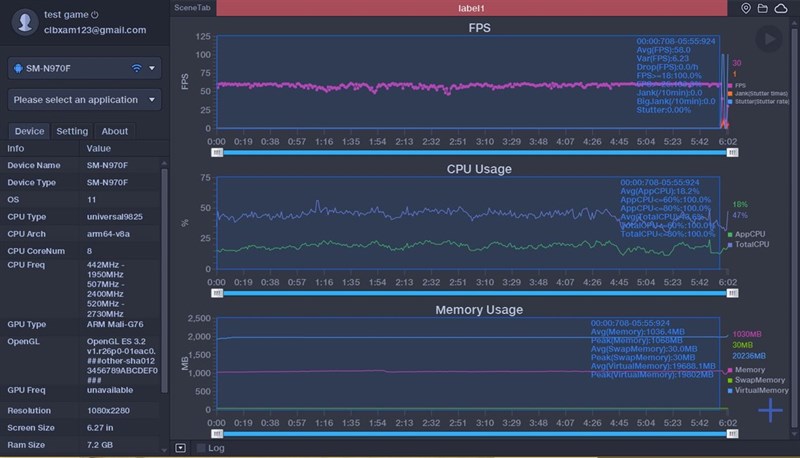Click the FPS chart's right range slider handle

click(x=732, y=153)
